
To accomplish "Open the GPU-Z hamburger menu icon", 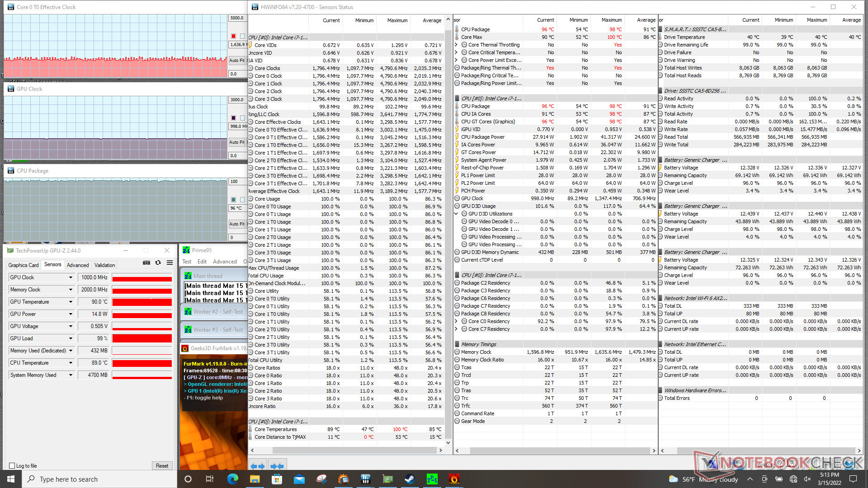I will 170,263.
